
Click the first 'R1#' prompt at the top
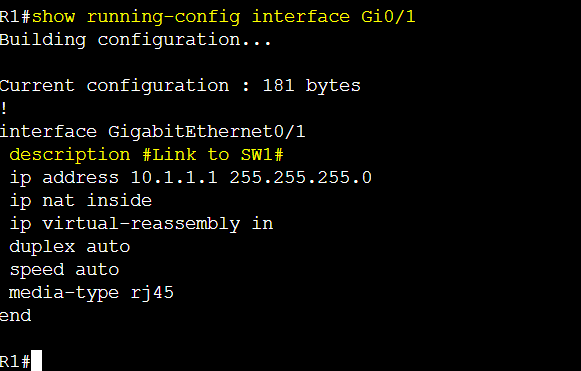pos(15,17)
